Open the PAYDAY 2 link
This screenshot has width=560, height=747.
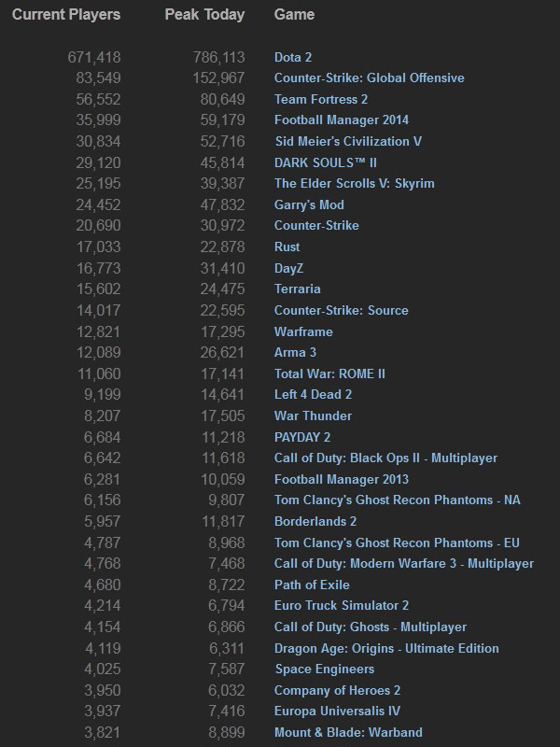click(302, 437)
